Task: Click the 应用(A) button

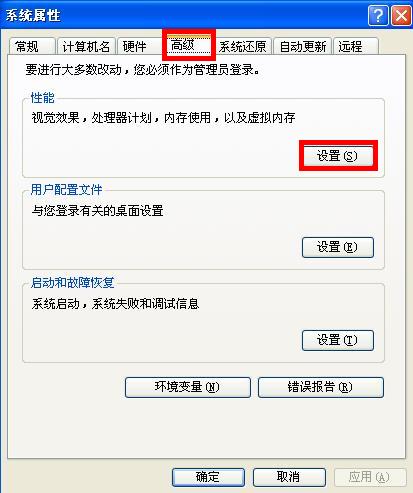Action: click(x=370, y=477)
